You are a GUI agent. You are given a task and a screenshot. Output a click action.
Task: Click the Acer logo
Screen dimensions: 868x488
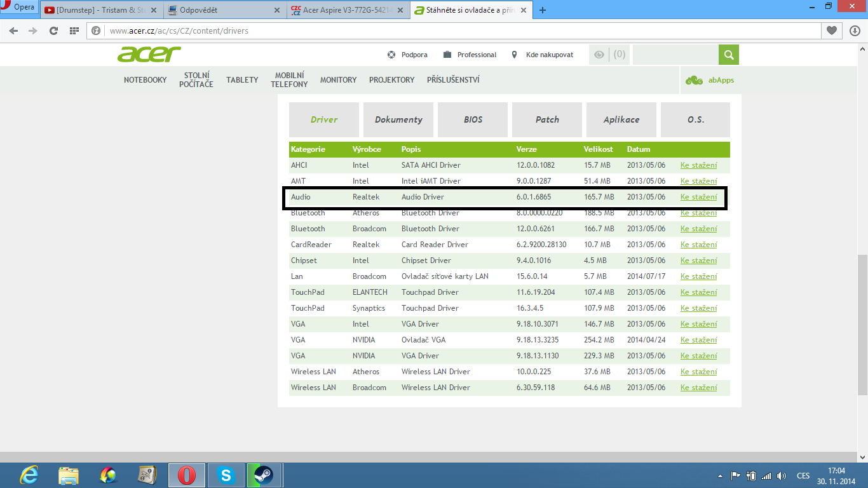point(149,55)
